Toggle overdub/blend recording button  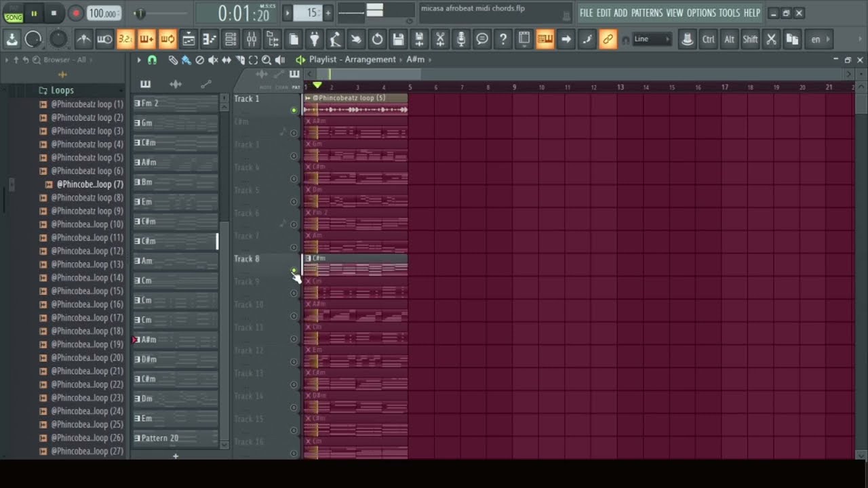click(x=146, y=39)
